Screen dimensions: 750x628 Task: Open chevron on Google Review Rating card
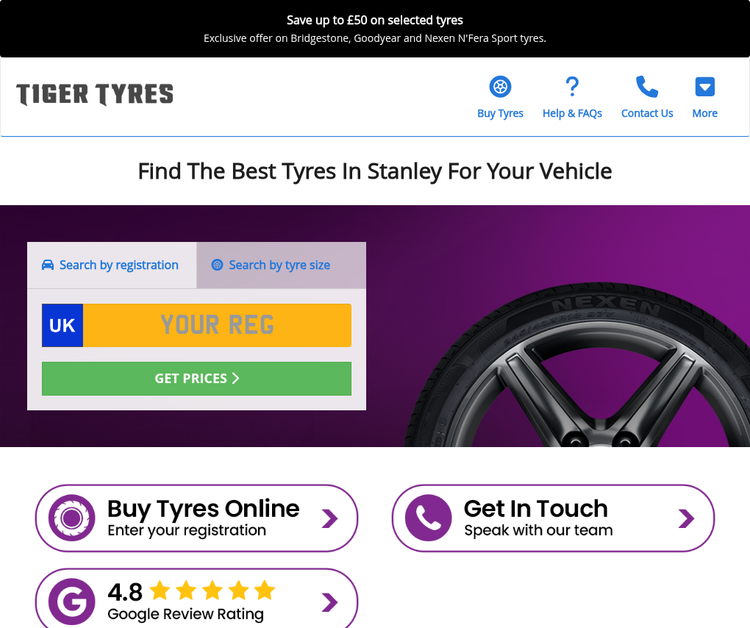(330, 602)
